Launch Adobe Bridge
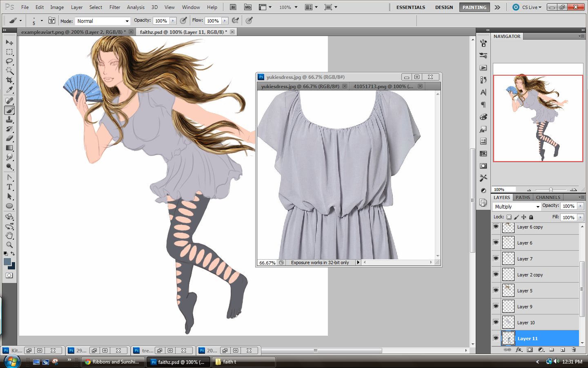588x368 pixels. [233, 7]
